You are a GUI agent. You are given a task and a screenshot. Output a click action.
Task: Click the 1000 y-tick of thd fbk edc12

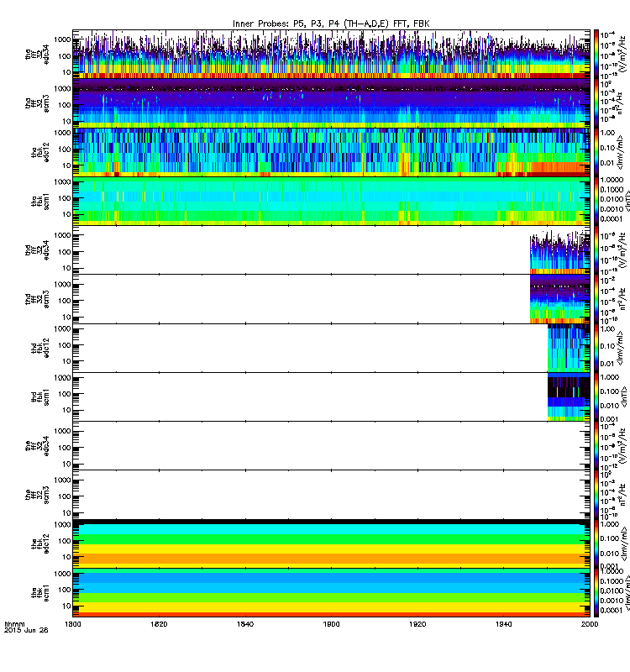[x=62, y=329]
